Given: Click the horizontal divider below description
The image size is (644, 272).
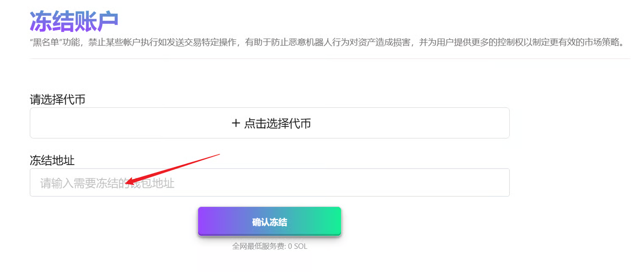Looking at the screenshot, I should pos(330,59).
